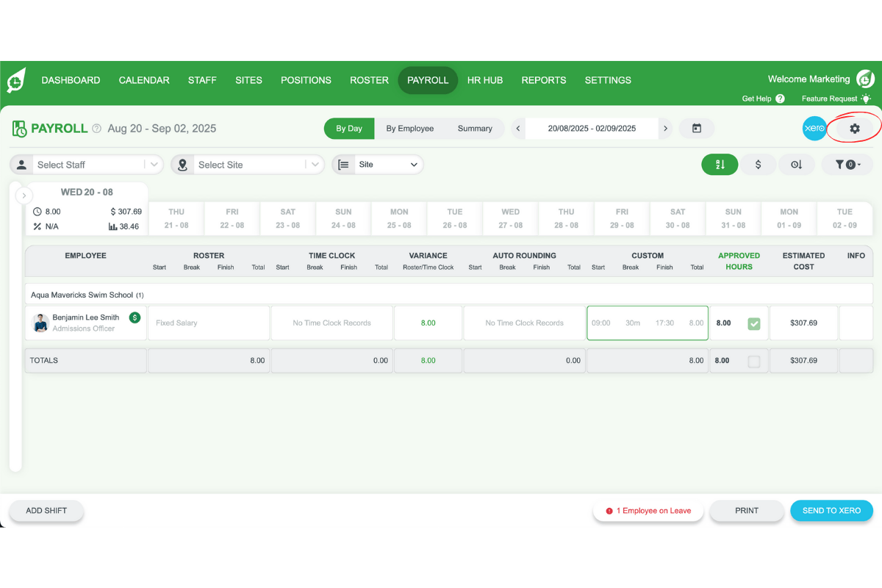
Task: Select the alphabetical sort icon
Action: click(720, 164)
